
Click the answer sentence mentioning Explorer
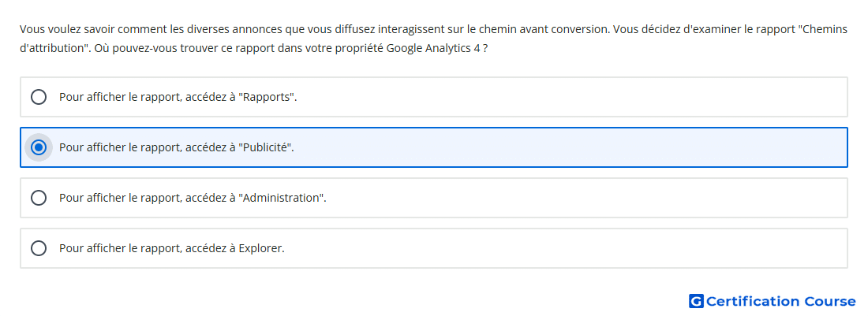tap(171, 248)
